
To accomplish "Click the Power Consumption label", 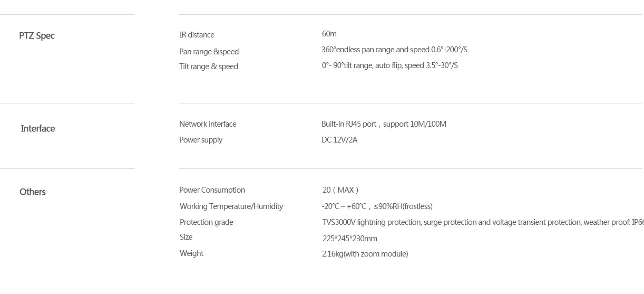I will [212, 190].
